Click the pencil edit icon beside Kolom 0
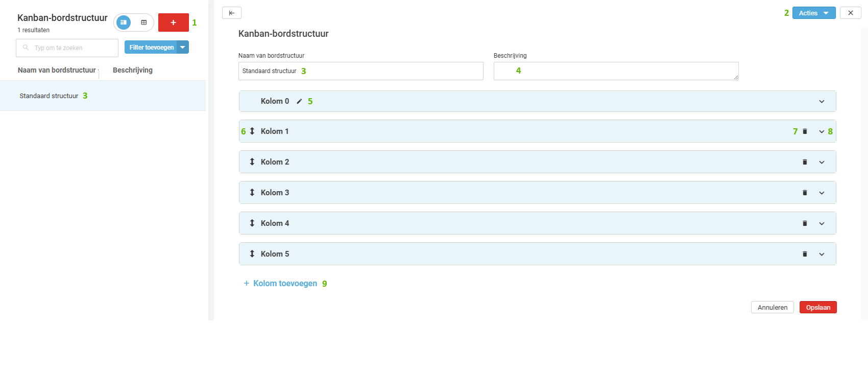 (x=299, y=101)
